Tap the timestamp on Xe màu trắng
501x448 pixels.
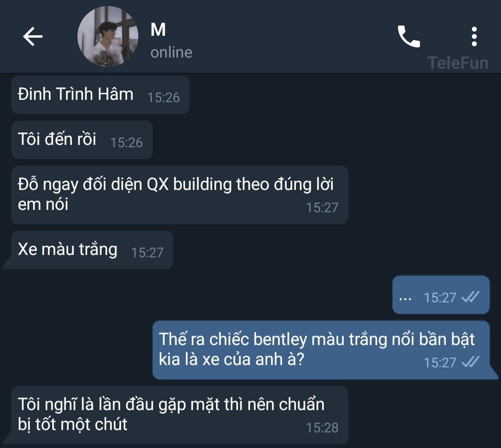pyautogui.click(x=148, y=253)
